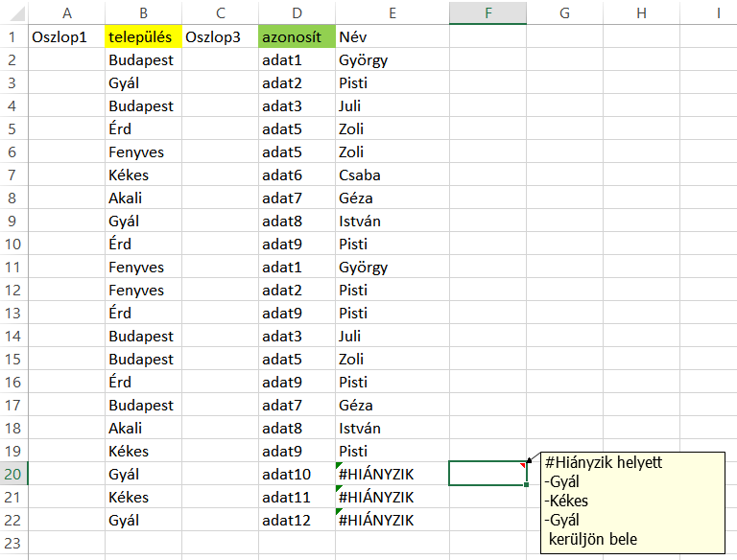Click Kékes in row 7
This screenshot has width=737, height=560.
coord(143,175)
